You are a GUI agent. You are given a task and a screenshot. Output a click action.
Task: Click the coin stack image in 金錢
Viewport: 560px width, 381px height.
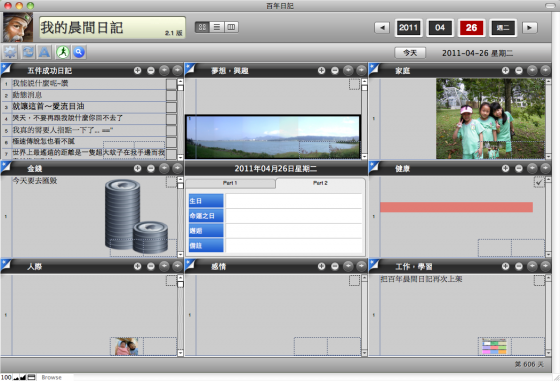136,216
